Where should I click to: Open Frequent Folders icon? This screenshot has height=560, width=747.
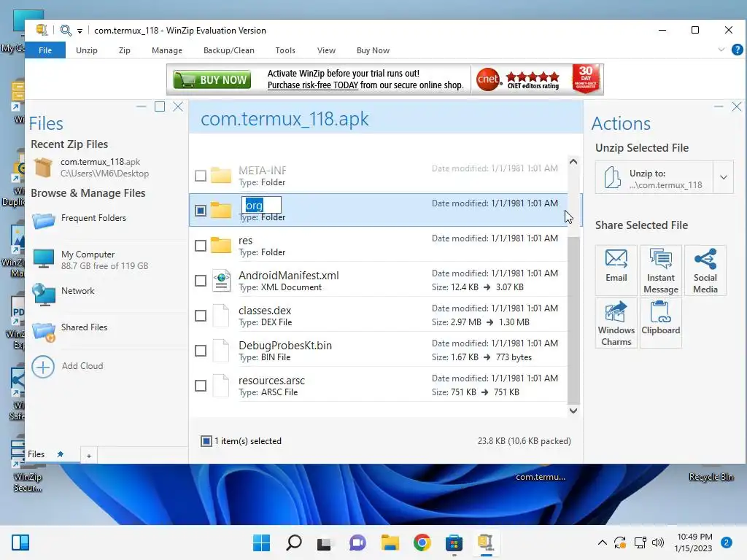[43, 220]
